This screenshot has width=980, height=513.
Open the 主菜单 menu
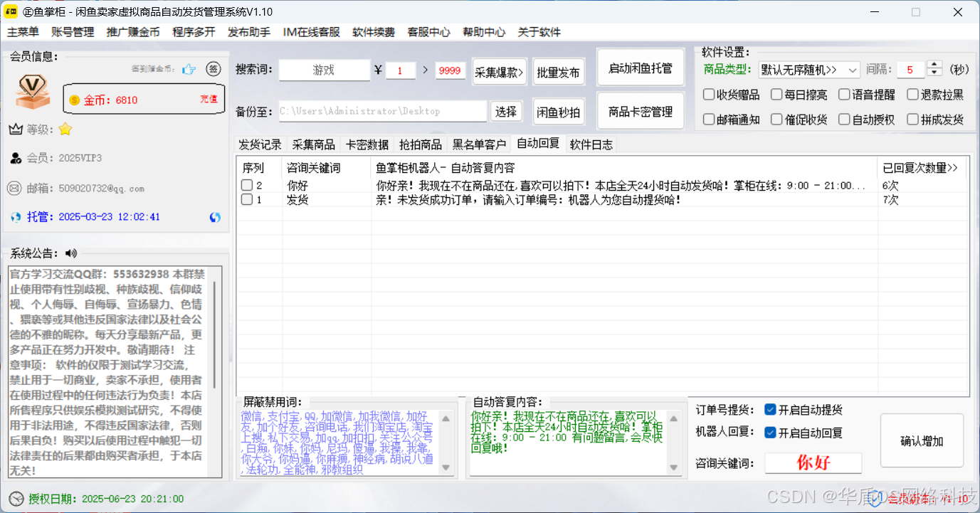(x=23, y=32)
